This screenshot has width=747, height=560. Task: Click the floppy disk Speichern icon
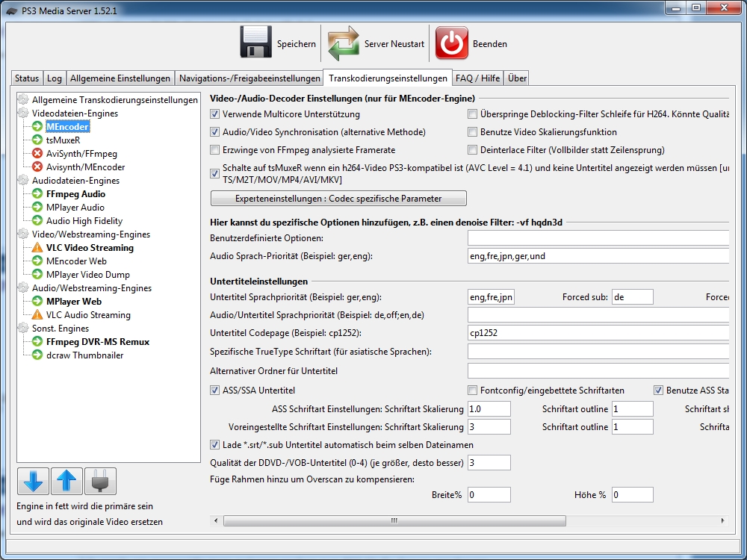click(255, 43)
